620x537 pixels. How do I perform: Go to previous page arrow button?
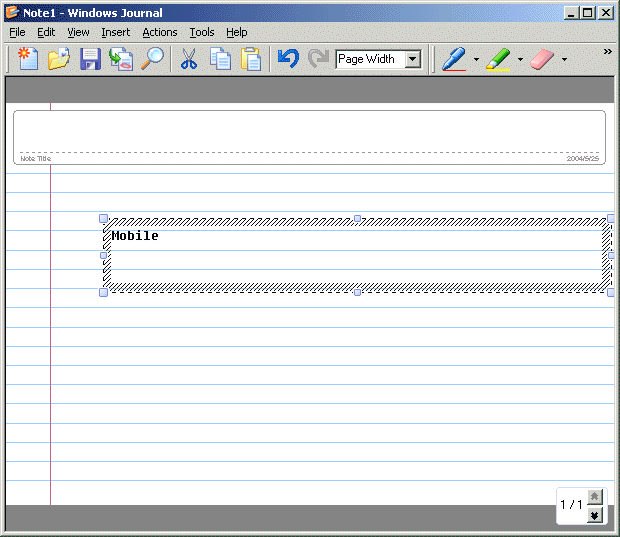click(x=594, y=497)
